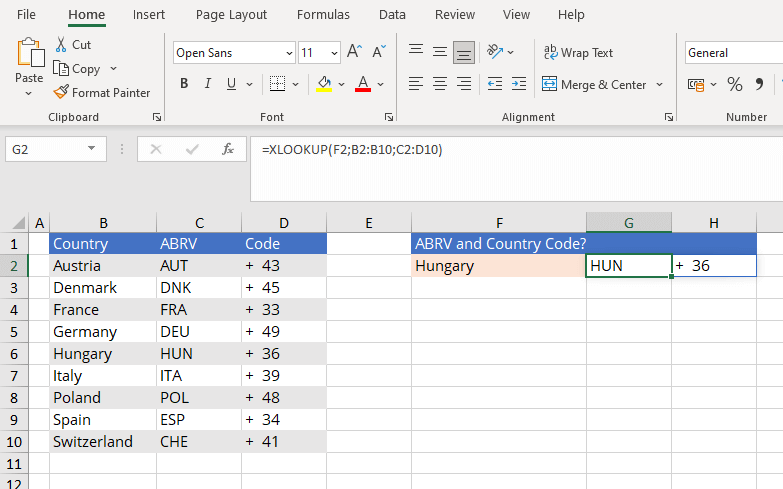
Task: Click the Increase Font Size icon
Action: pos(354,52)
